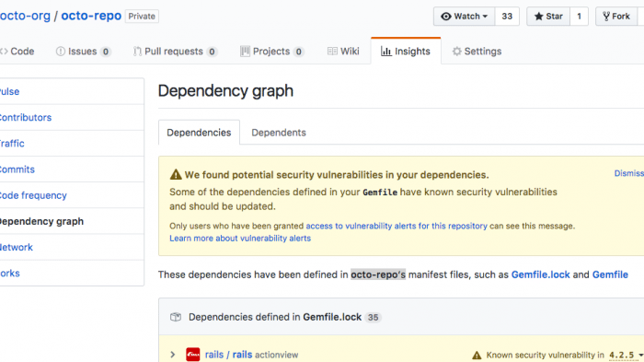This screenshot has width=644, height=362.
Task: Open the Pull requests tab
Action: click(175, 52)
